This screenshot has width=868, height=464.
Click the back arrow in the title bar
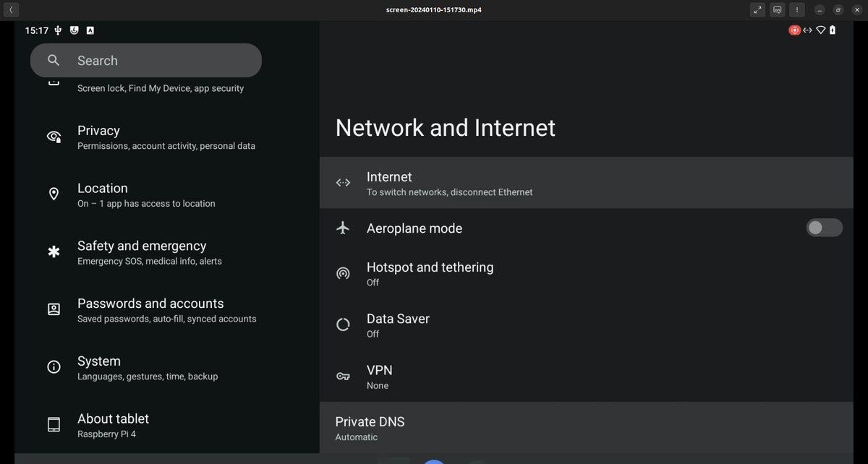pyautogui.click(x=10, y=9)
